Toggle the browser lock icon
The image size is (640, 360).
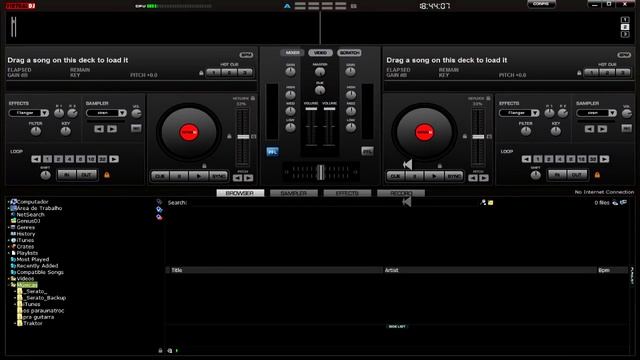click(x=160, y=351)
